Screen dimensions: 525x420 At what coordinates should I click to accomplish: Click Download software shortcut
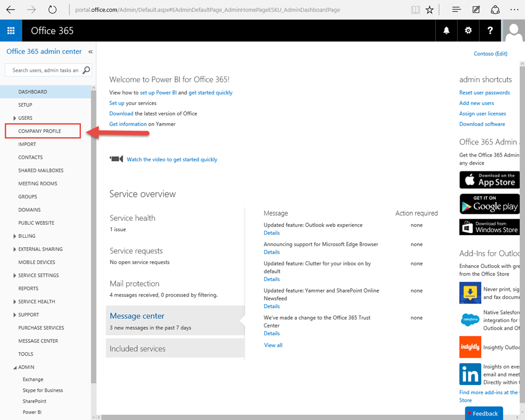(482, 124)
